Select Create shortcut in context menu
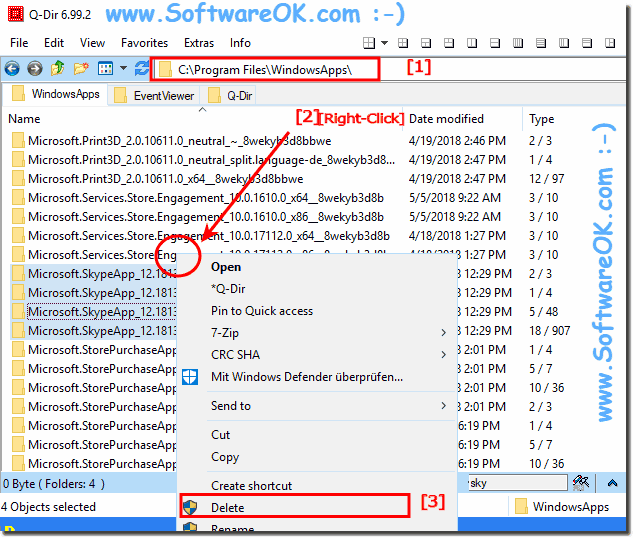633x538 pixels. click(x=251, y=486)
